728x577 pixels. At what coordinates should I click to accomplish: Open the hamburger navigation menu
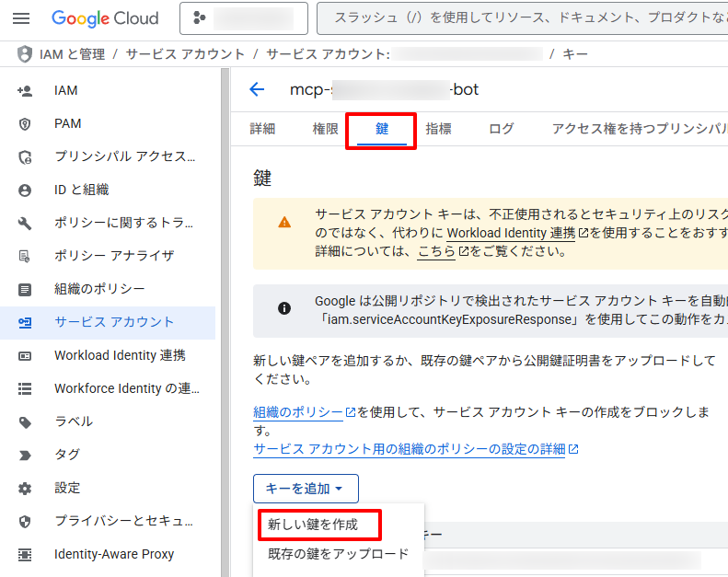pyautogui.click(x=21, y=18)
